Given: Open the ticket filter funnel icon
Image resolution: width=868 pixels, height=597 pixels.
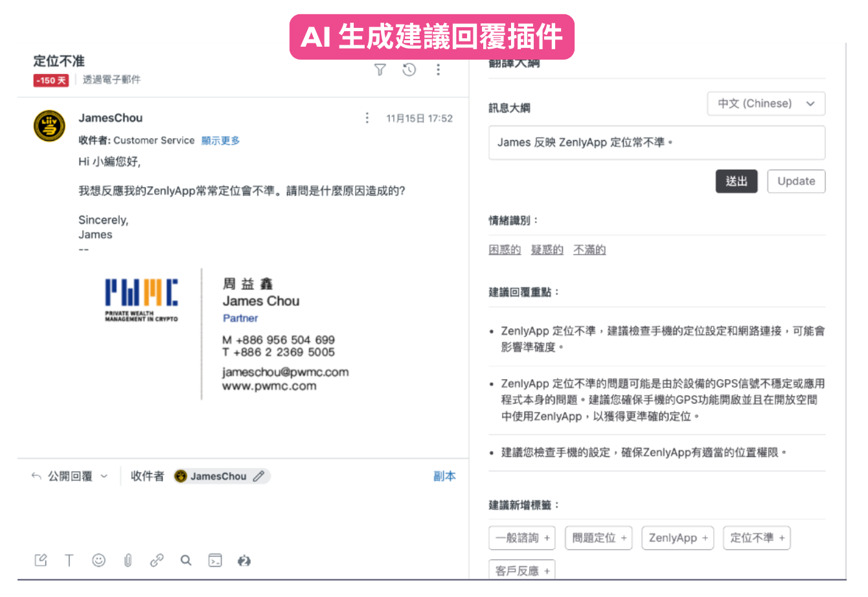Looking at the screenshot, I should 380,69.
